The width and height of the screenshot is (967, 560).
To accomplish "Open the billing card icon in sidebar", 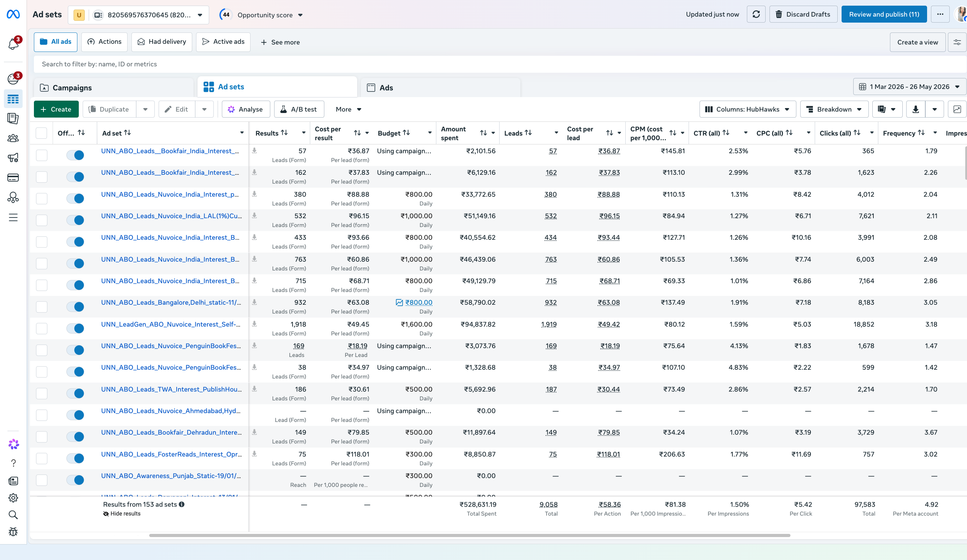I will tap(13, 178).
